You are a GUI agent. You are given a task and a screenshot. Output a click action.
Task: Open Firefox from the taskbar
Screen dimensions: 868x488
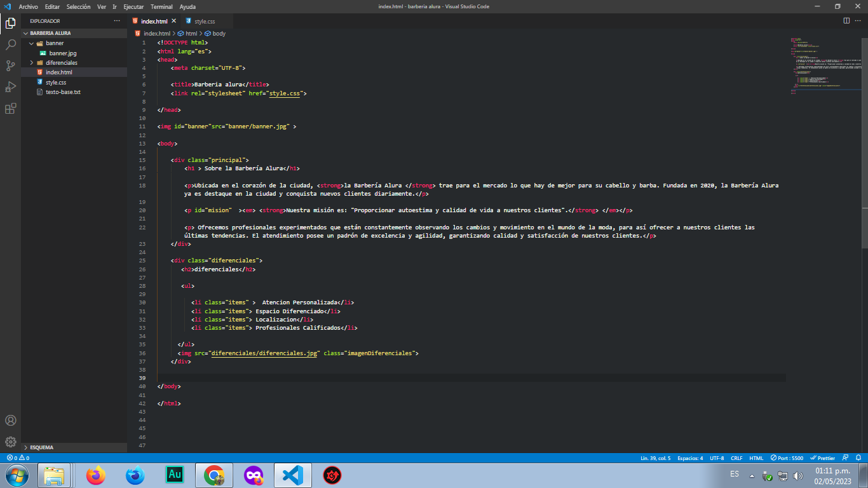click(x=96, y=475)
